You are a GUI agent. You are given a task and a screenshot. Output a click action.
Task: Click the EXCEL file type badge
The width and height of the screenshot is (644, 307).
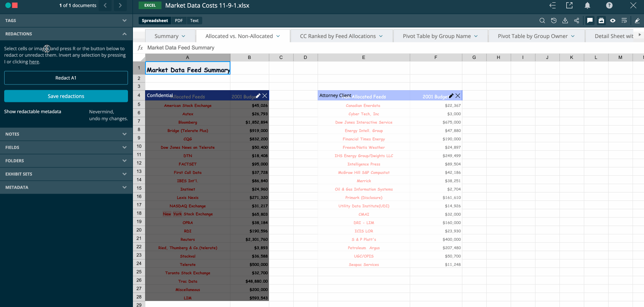150,5
